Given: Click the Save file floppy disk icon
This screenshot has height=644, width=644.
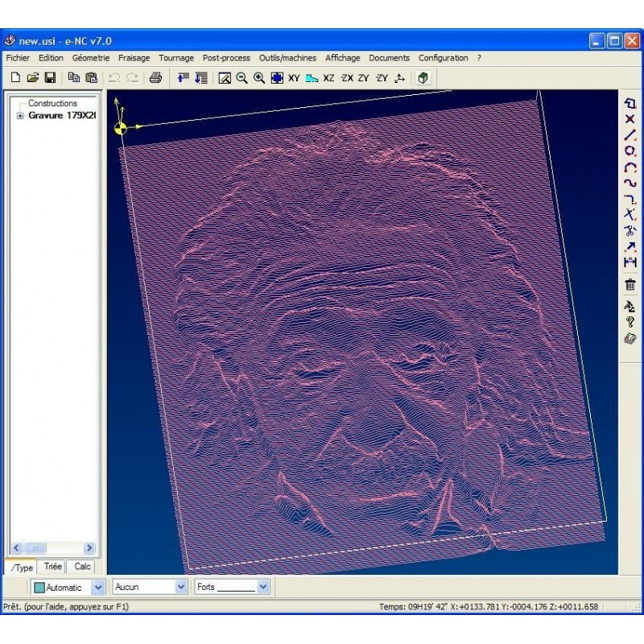Looking at the screenshot, I should pos(50,78).
